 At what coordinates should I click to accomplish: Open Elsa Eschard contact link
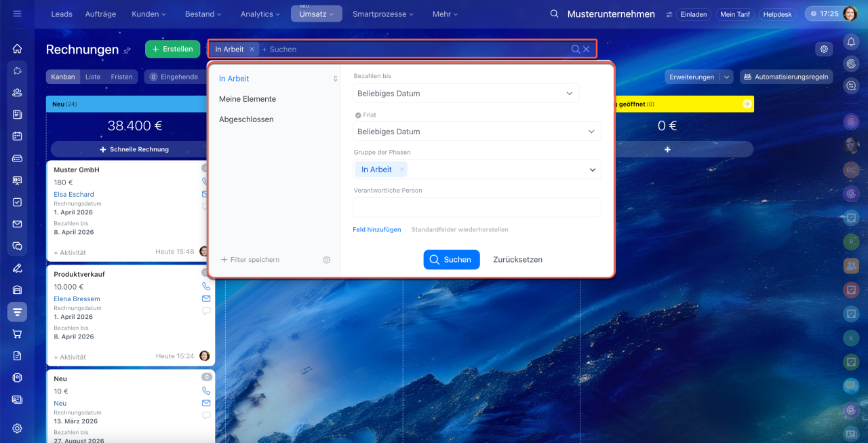74,195
